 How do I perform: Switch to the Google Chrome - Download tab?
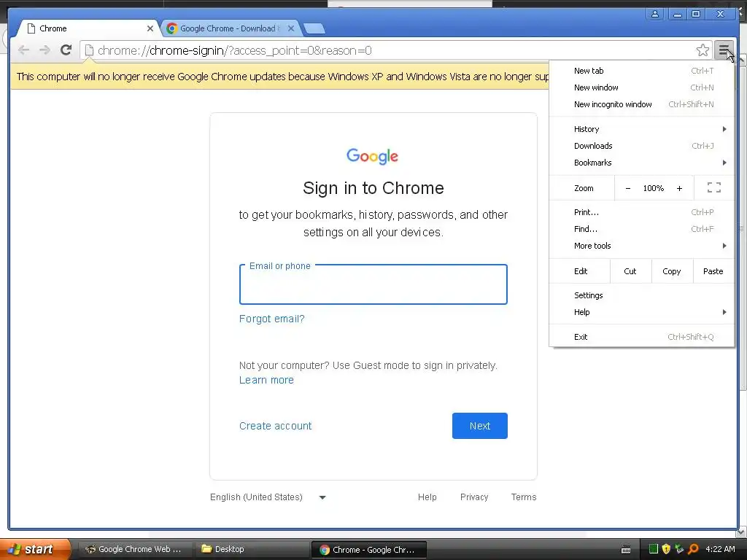(x=228, y=28)
